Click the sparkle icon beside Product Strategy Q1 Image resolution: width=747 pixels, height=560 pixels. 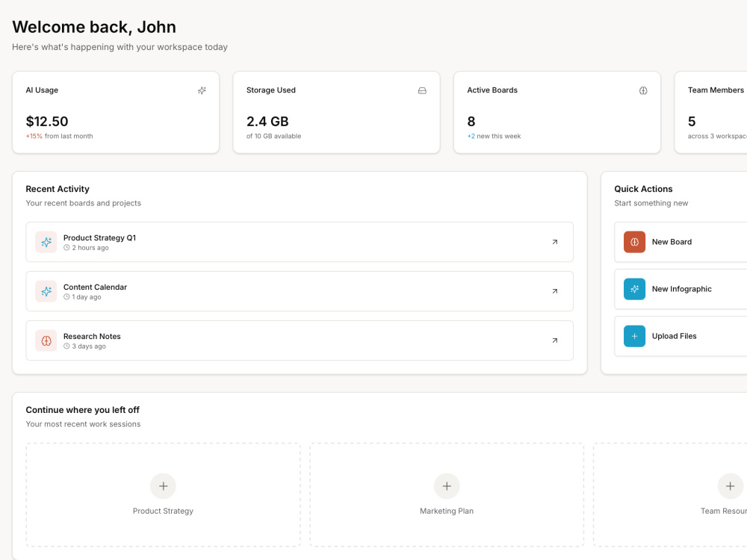tap(46, 242)
